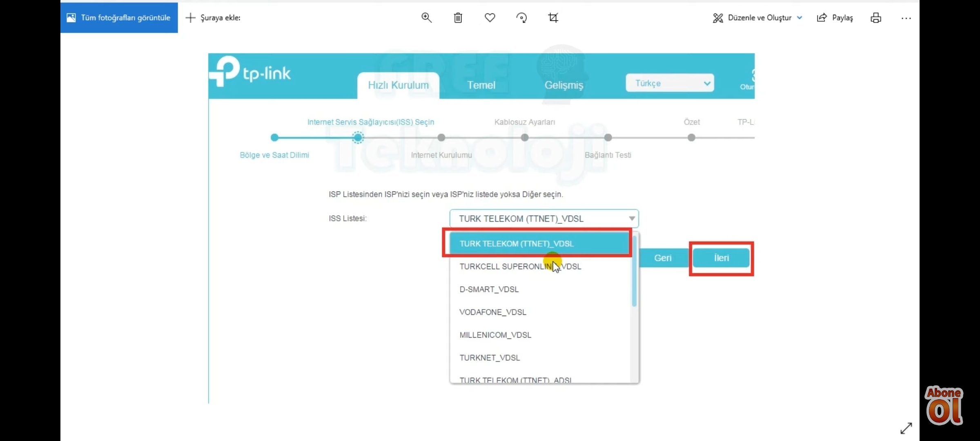
Task: Click the Paylaş share button
Action: [x=835, y=18]
